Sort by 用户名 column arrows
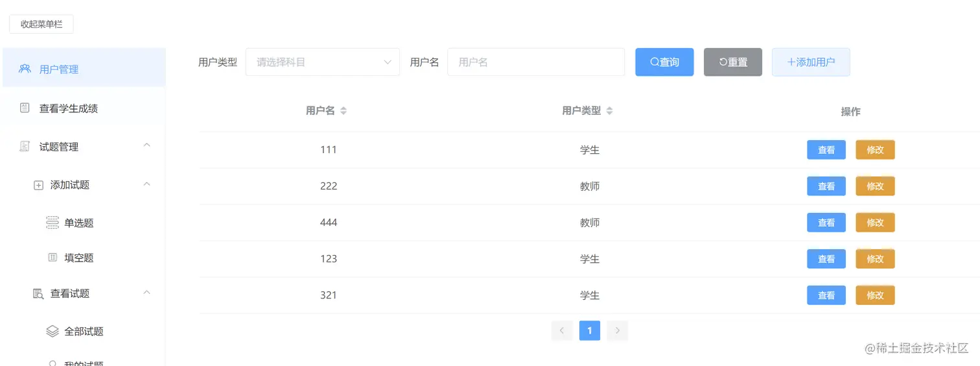Screen dimensions: 980x366 point(344,111)
